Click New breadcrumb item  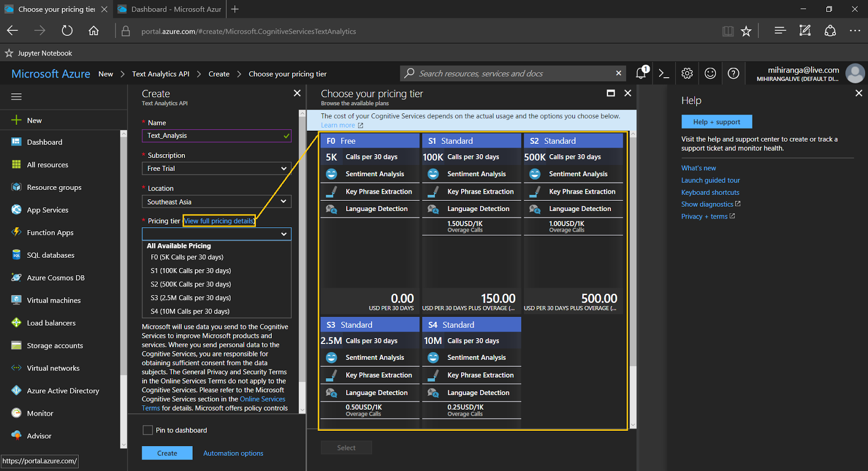tap(106, 74)
